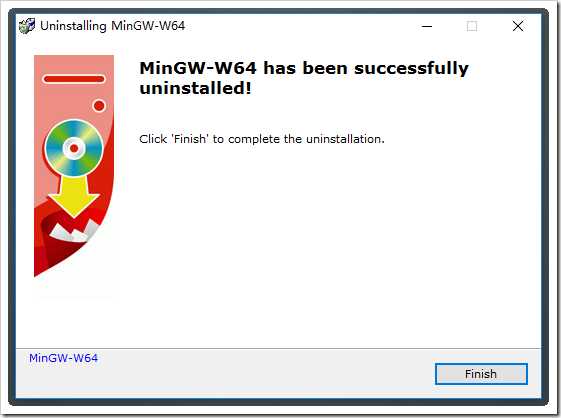Click the word 'uninstalled!' in heading
This screenshot has width=561, height=418.
[195, 88]
